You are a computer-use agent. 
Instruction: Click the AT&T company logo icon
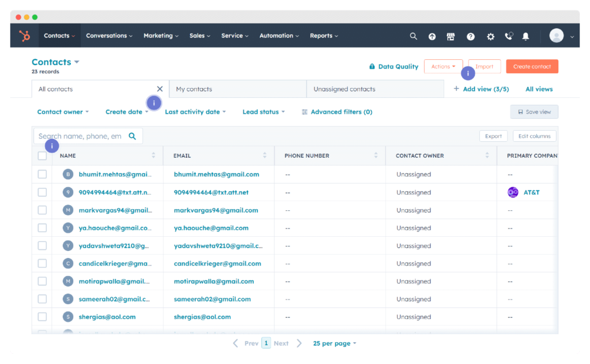[x=513, y=192]
